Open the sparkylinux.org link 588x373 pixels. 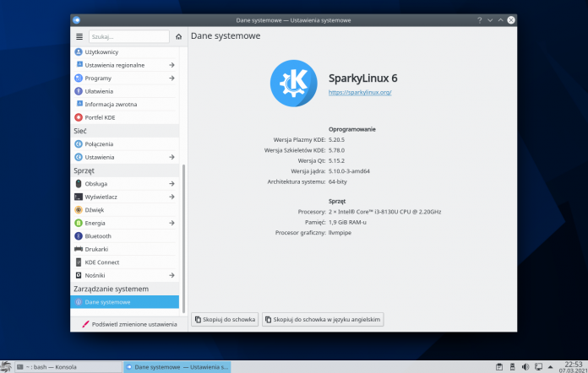tap(359, 92)
